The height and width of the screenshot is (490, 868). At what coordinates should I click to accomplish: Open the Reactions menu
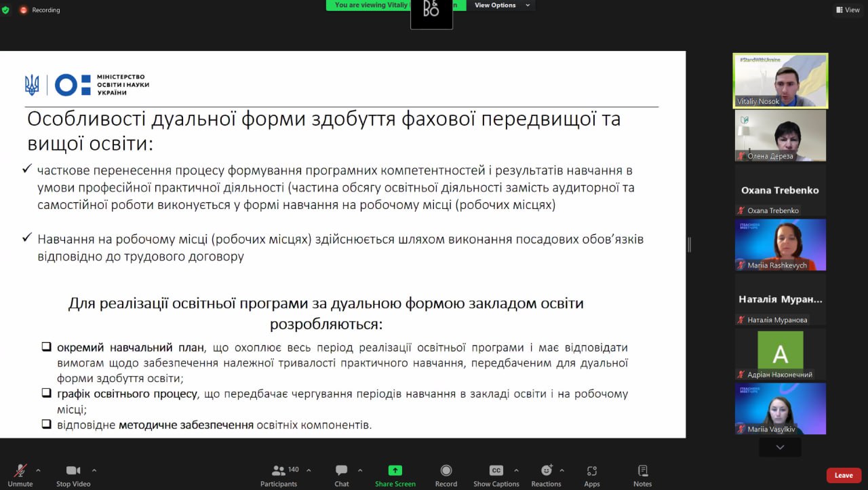(547, 475)
